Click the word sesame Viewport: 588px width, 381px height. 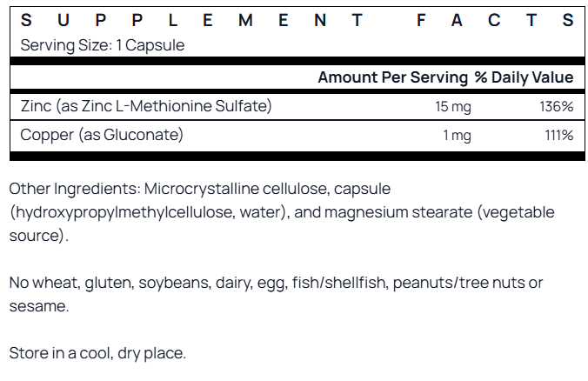click(39, 306)
